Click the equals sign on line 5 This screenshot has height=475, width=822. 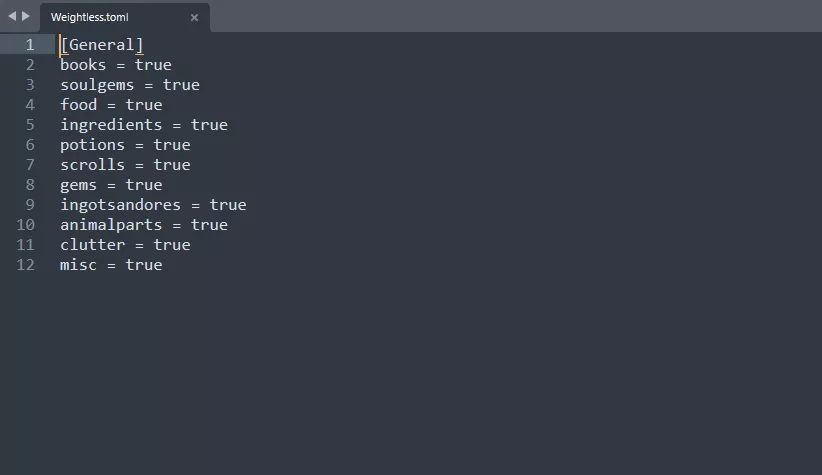click(x=177, y=126)
